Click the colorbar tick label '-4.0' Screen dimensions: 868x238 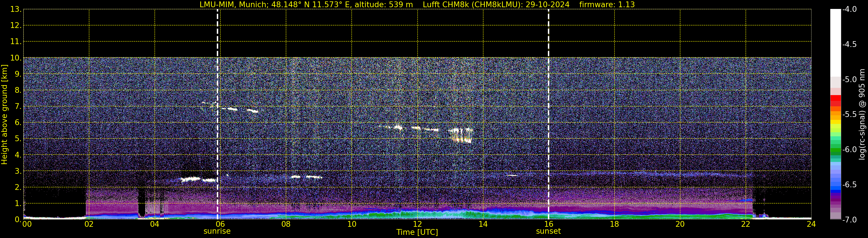click(850, 10)
